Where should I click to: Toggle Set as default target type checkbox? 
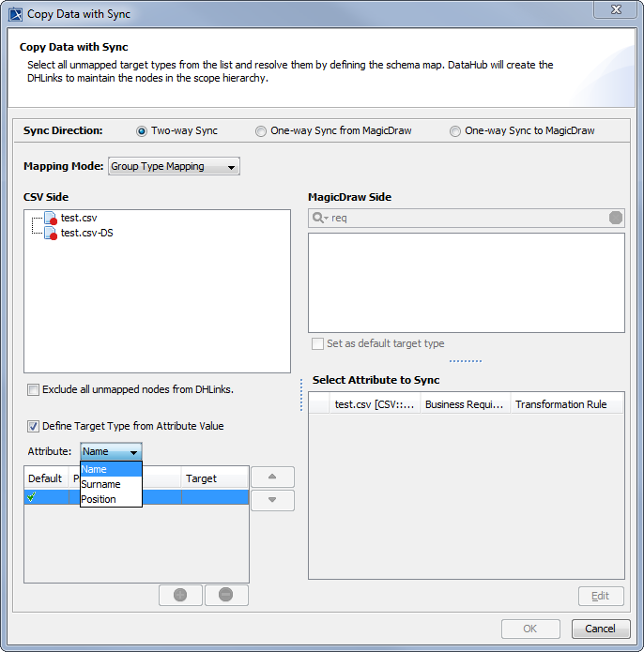pos(318,344)
